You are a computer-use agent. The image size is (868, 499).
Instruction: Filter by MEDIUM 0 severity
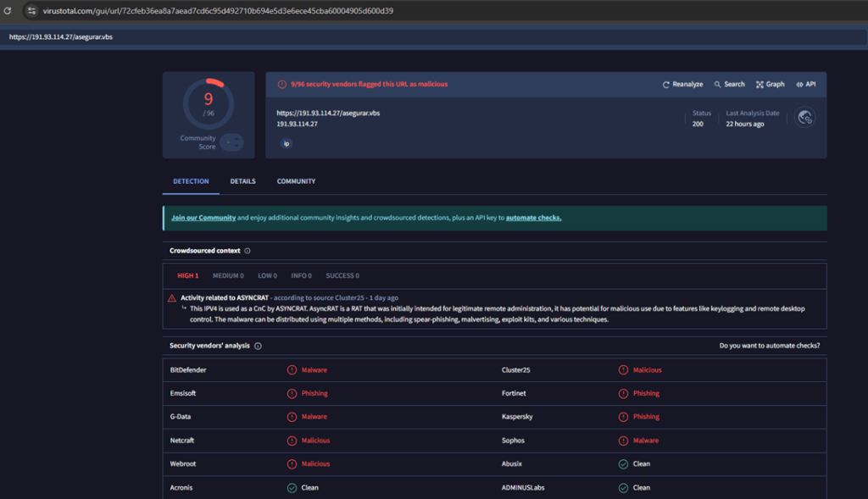pyautogui.click(x=228, y=275)
